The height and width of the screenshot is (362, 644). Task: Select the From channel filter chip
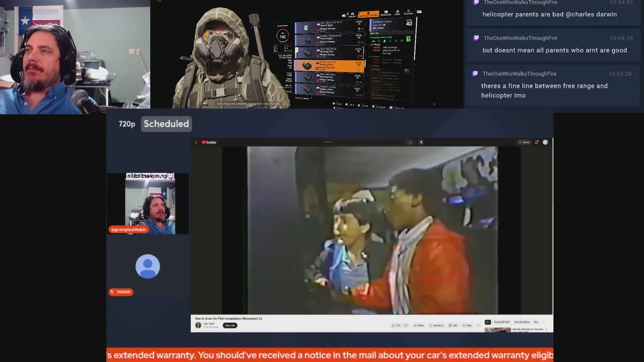[x=501, y=322]
